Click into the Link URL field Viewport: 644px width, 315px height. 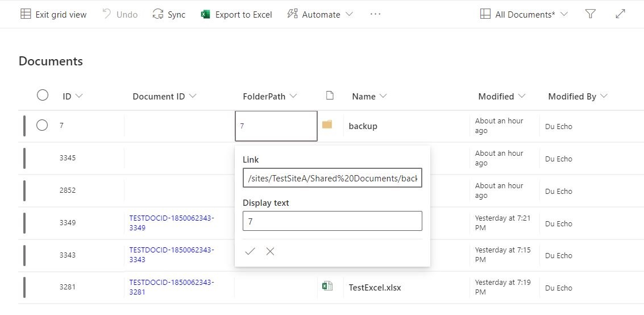point(333,177)
